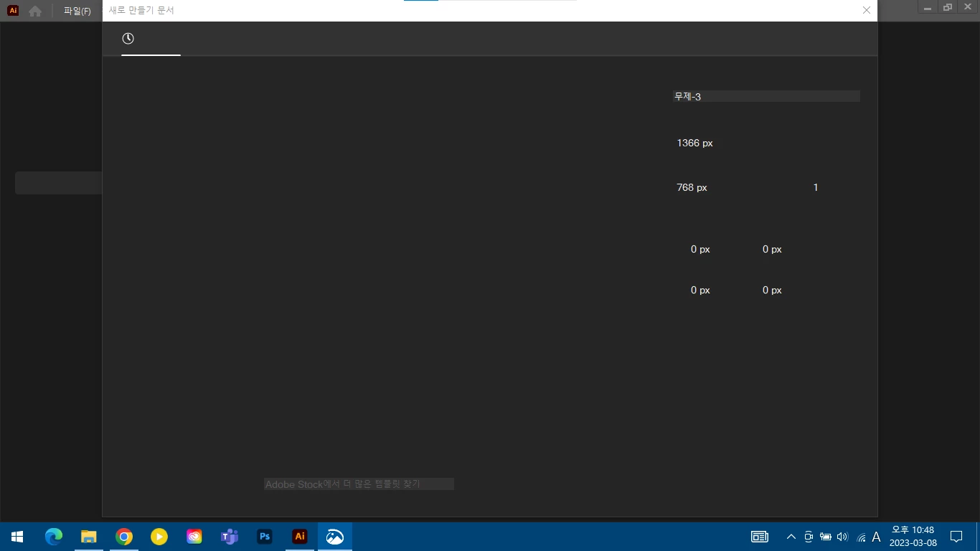Viewport: 980px width, 551px height.
Task: Click the blue photo app taskbar icon
Action: tap(335, 537)
